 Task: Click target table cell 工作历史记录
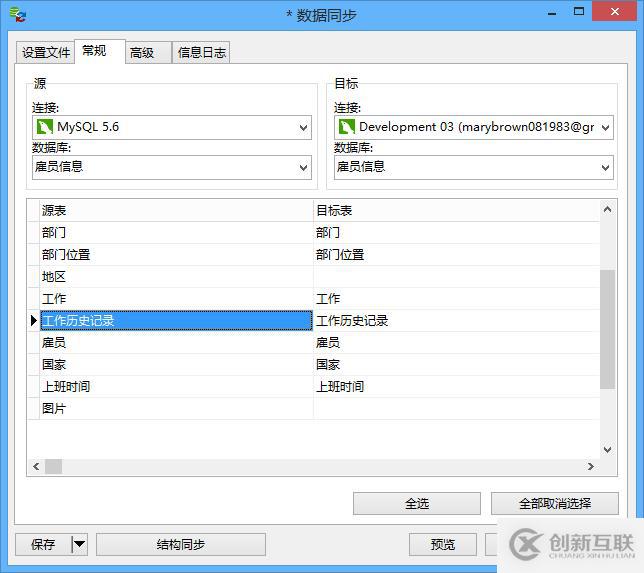coord(457,320)
